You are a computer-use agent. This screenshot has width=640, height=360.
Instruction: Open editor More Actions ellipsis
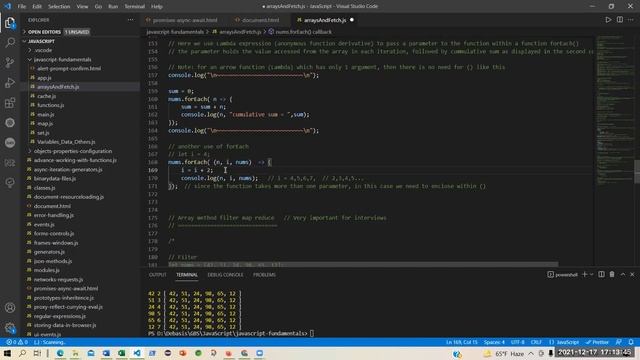pos(631,20)
